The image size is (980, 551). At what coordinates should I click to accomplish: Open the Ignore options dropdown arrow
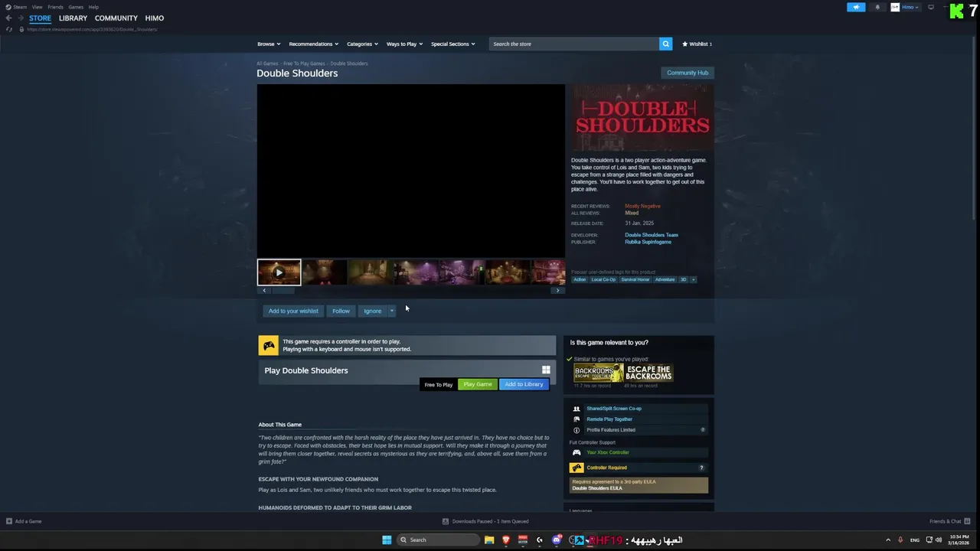tap(391, 311)
